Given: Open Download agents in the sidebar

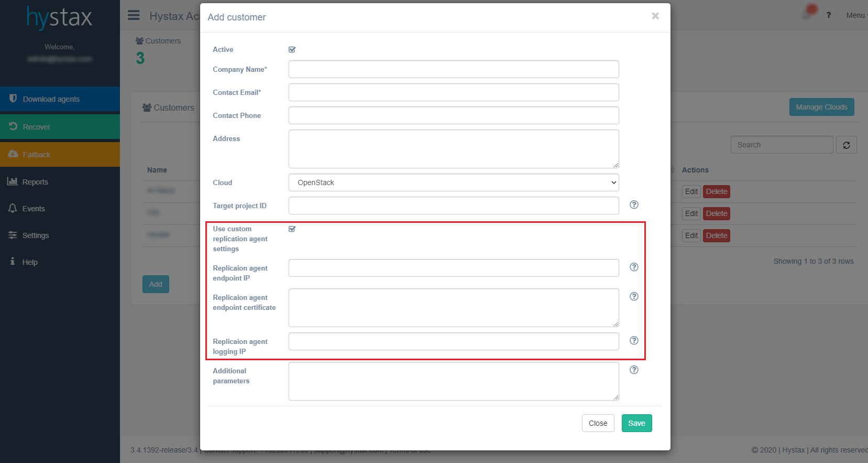Looking at the screenshot, I should [60, 99].
